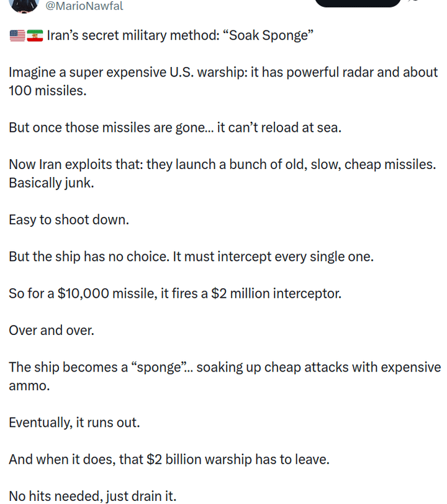447x504 pixels.
Task: Click the "Easy to shoot down." line
Action: tap(69, 220)
